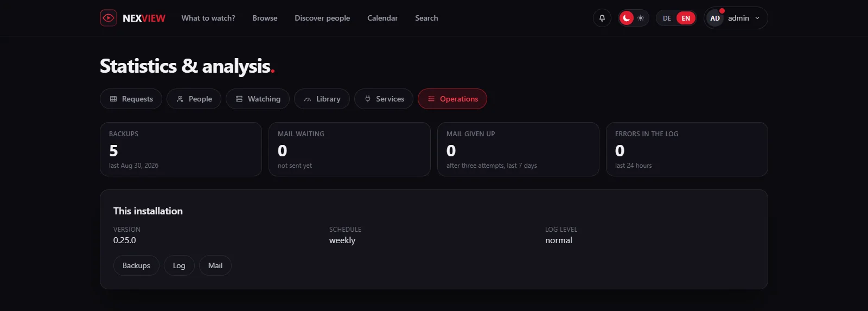Click the version value 0.25.0
The height and width of the screenshot is (311, 868).
coord(125,240)
